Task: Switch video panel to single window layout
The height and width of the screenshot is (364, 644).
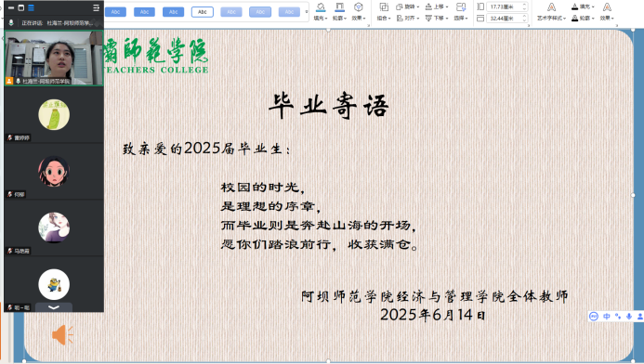Action: (21, 7)
